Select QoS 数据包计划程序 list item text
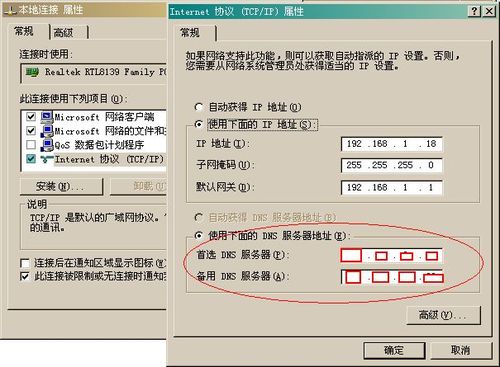The height and width of the screenshot is (367, 500). 99,145
